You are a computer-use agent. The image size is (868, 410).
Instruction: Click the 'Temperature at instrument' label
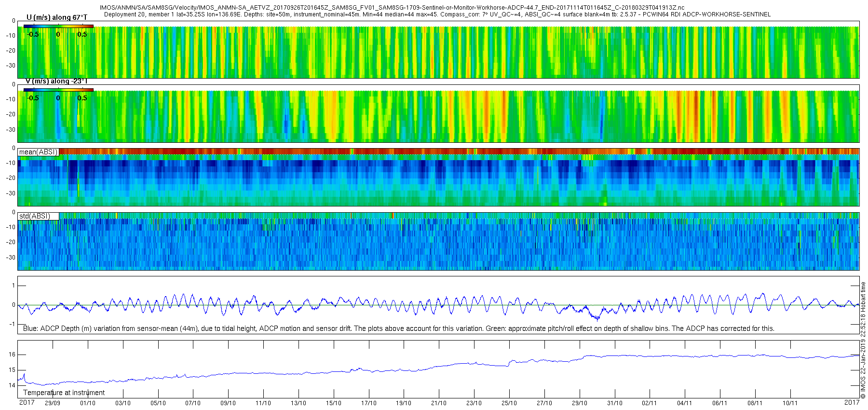(64, 393)
